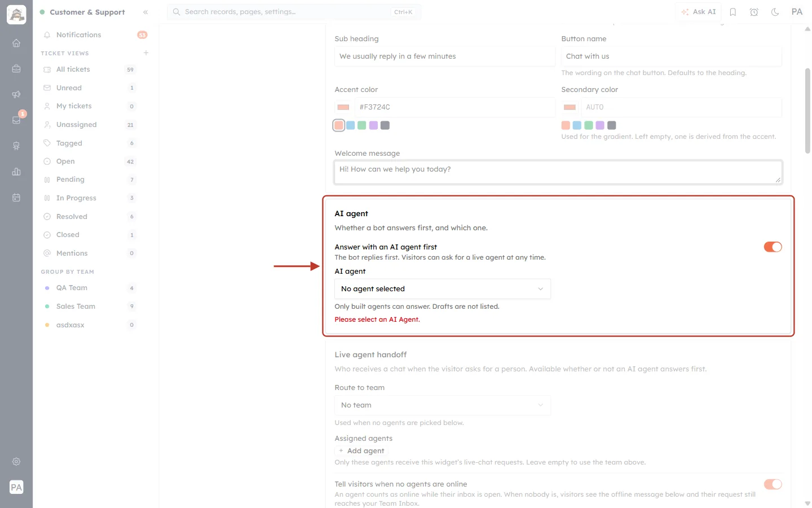Click the bar chart reports icon

(16, 172)
